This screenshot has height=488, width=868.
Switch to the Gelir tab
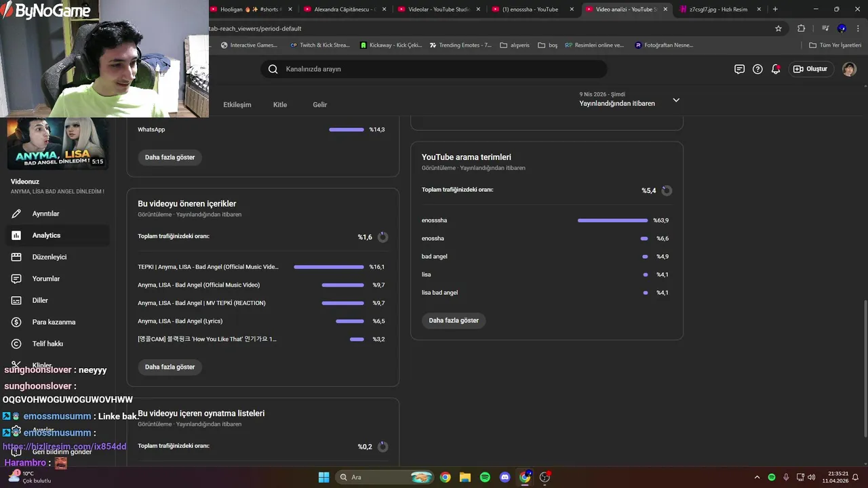click(x=320, y=105)
